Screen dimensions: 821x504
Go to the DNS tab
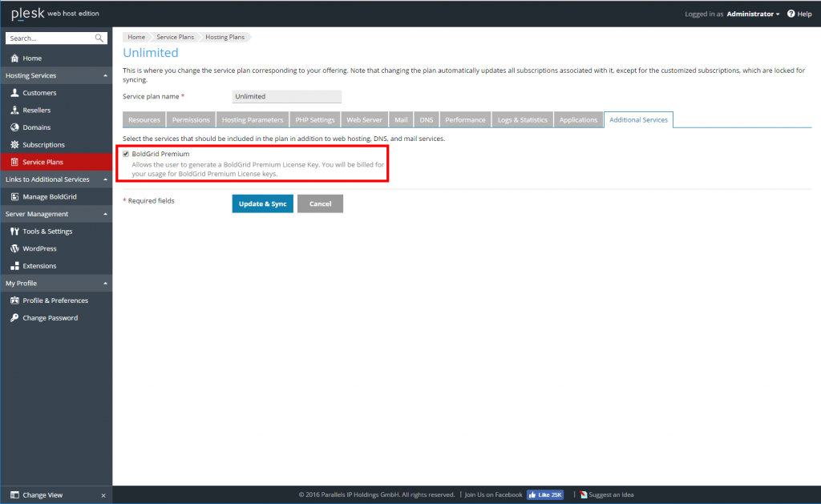pos(427,120)
